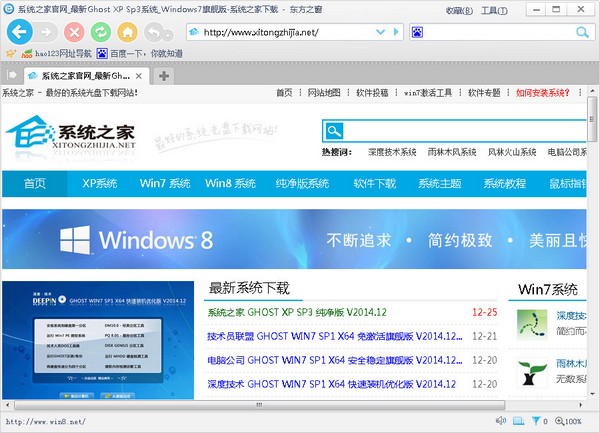Click the horizontal scrollbar thumb
600x433 pixels.
(259, 405)
